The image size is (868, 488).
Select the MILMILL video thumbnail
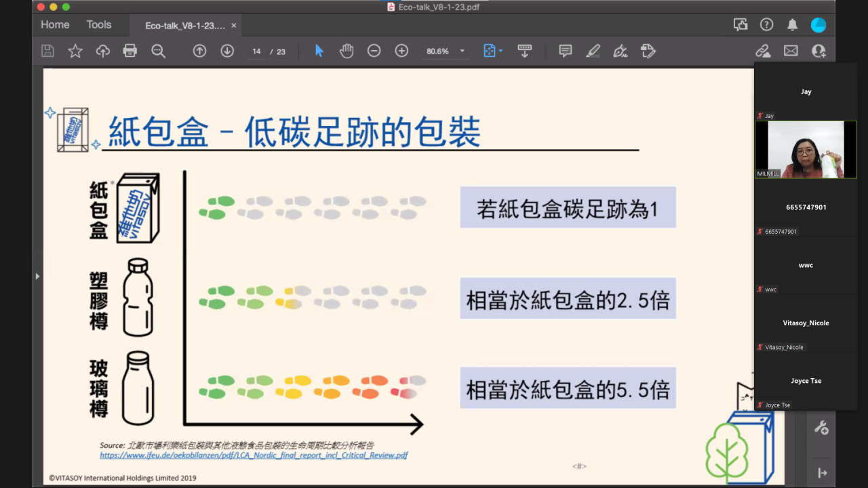click(x=806, y=150)
